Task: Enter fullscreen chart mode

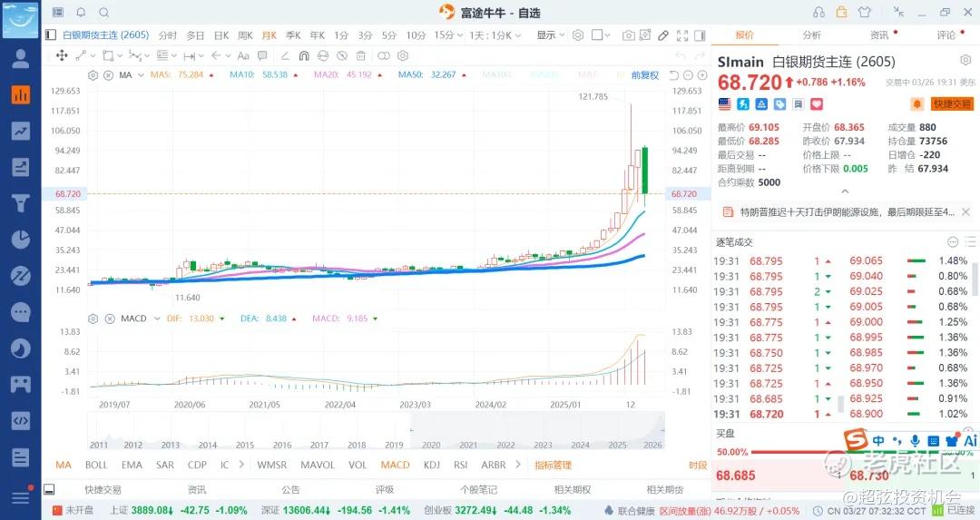Action: (681, 35)
